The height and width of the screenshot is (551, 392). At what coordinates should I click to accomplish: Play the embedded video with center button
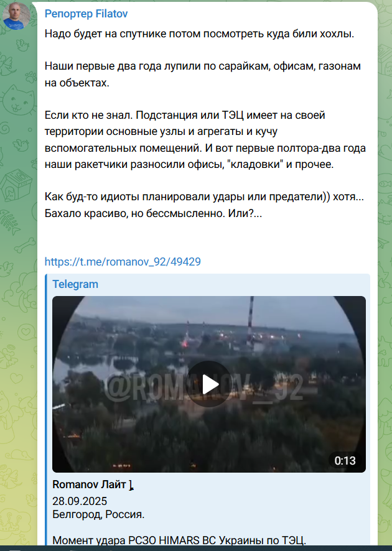pos(209,384)
